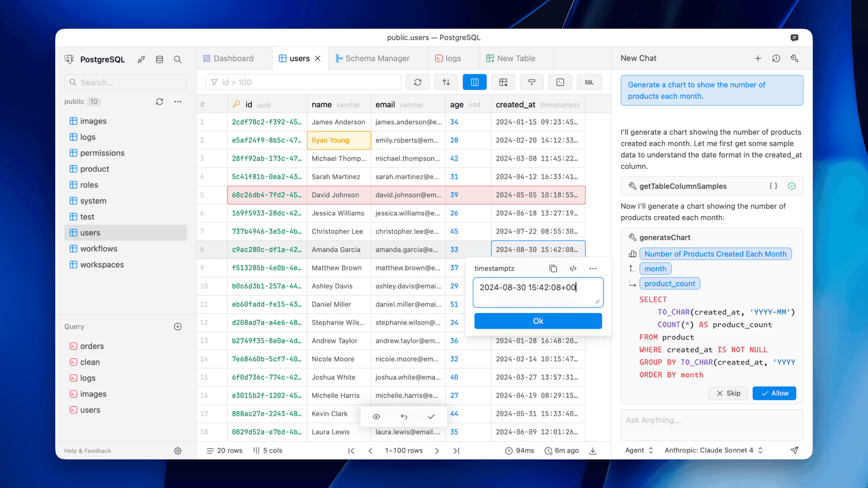This screenshot has height=488, width=868.
Task: Click the send message paper plane icon
Action: click(794, 450)
